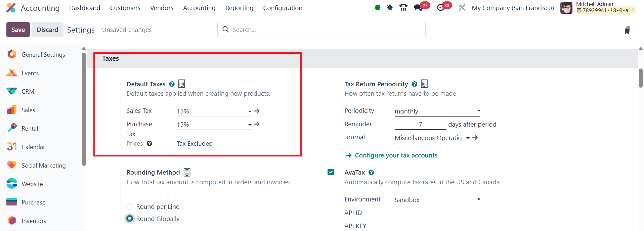Viewport: 644px width, 231px height.
Task: Open the chat messages icon
Action: pos(418,7)
